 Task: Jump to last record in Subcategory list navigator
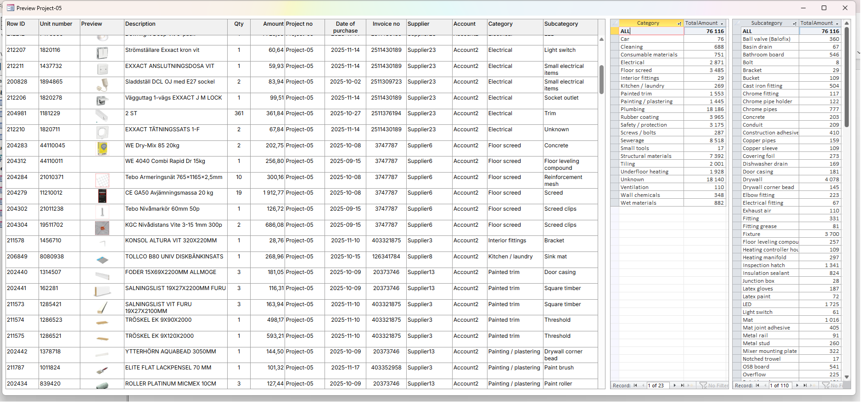pyautogui.click(x=805, y=386)
